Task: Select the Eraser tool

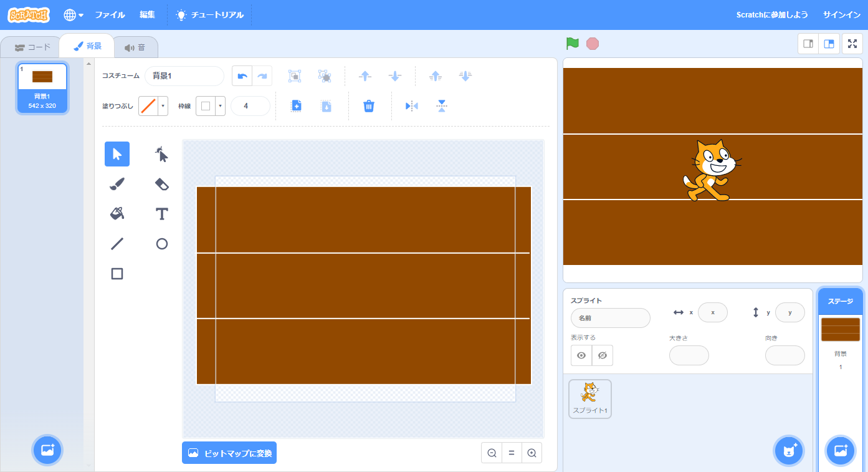Action: click(162, 184)
